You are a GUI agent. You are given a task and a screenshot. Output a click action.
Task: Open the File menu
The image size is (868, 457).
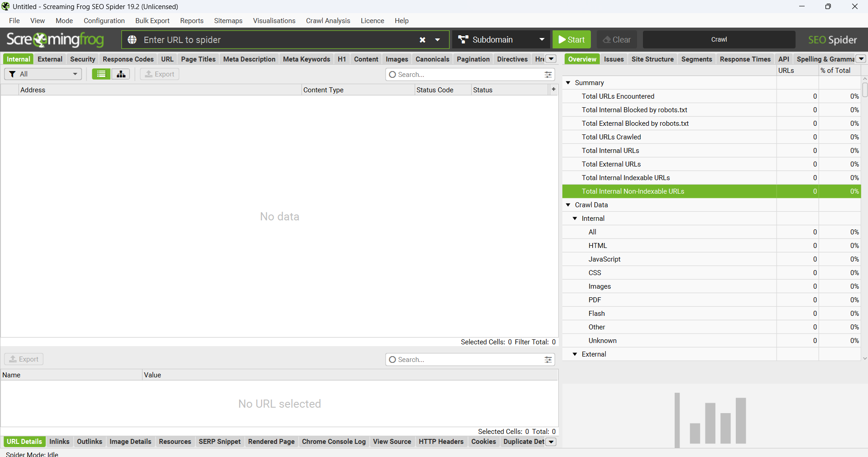tap(14, 21)
